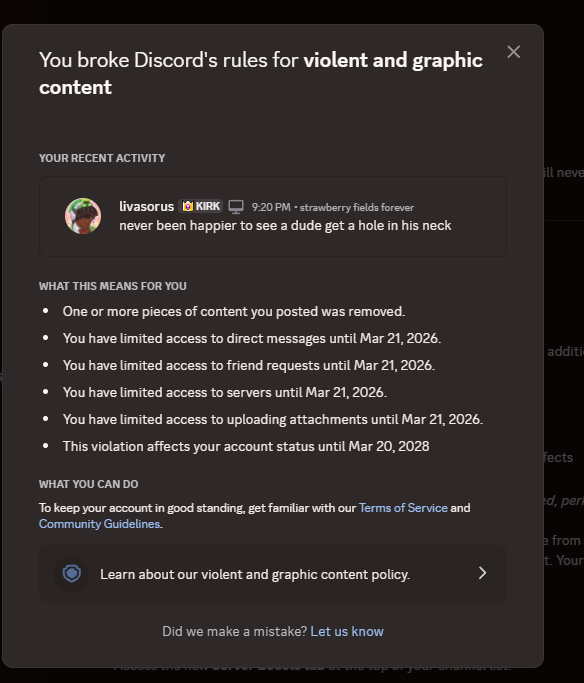This screenshot has height=683, width=584.
Task: Click the desktop monitor status icon
Action: [x=236, y=207]
